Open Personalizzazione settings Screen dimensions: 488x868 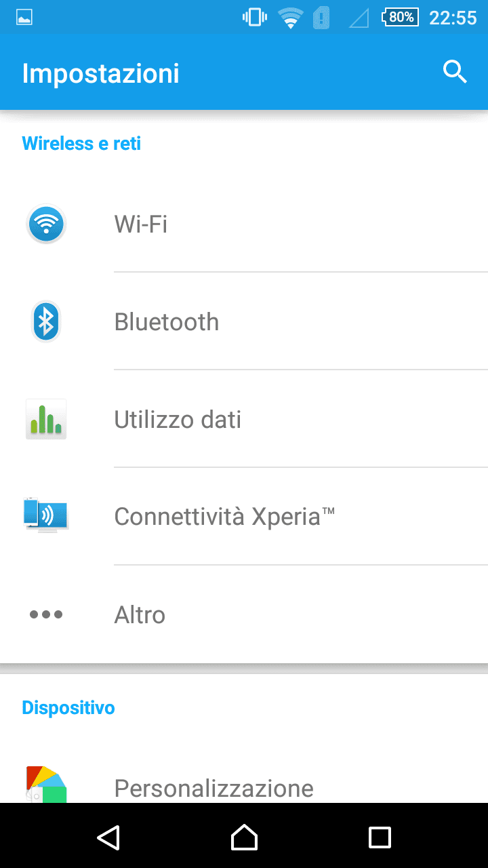pos(213,788)
